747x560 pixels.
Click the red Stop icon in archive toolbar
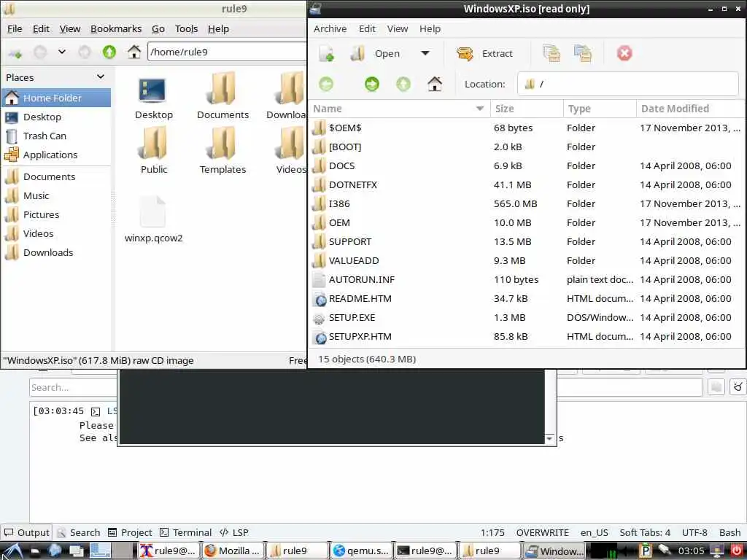tap(624, 53)
